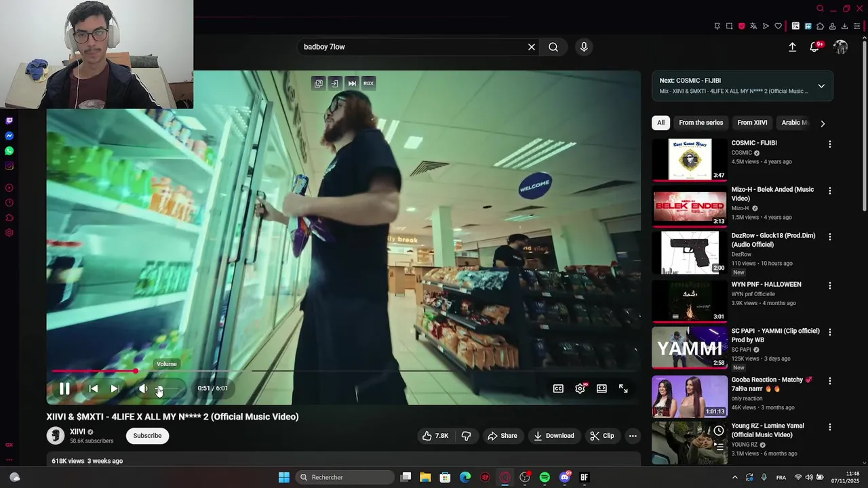Open Messenger in the browser sidebar
Image resolution: width=868 pixels, height=488 pixels.
click(x=9, y=136)
